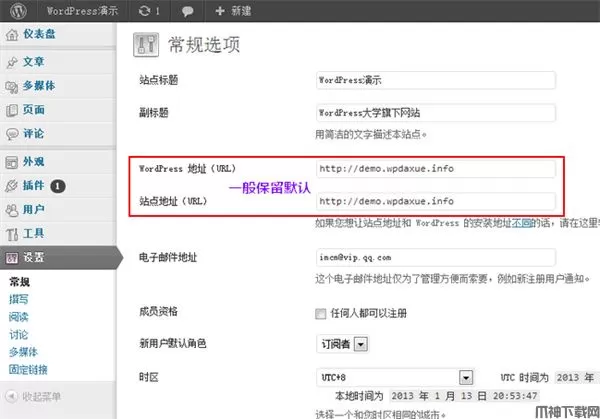This screenshot has width=600, height=419.
Task: Click the users icon
Action: click(x=12, y=210)
